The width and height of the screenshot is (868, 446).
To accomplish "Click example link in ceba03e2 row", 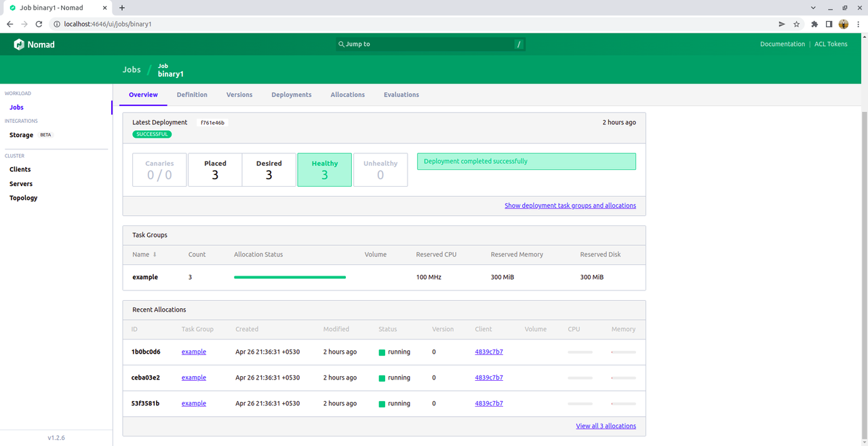I will (194, 377).
